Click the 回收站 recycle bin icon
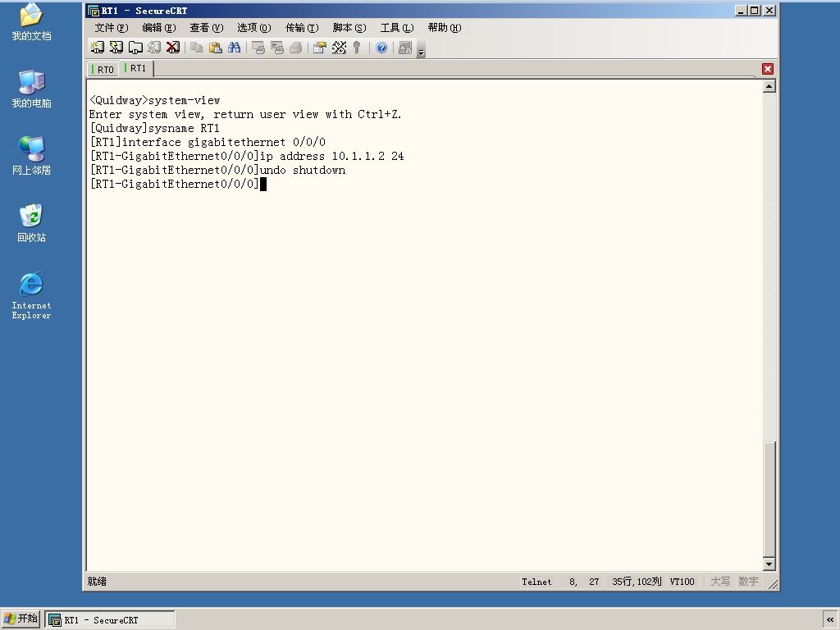 (31, 223)
